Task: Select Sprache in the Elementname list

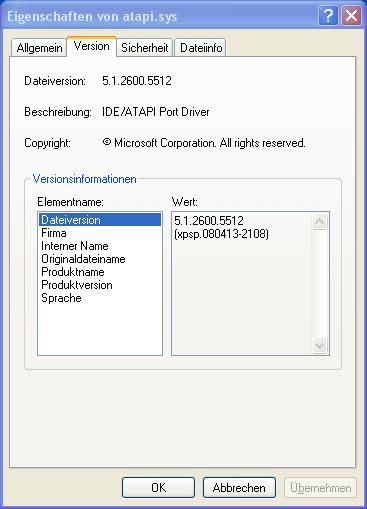Action: coord(100,298)
